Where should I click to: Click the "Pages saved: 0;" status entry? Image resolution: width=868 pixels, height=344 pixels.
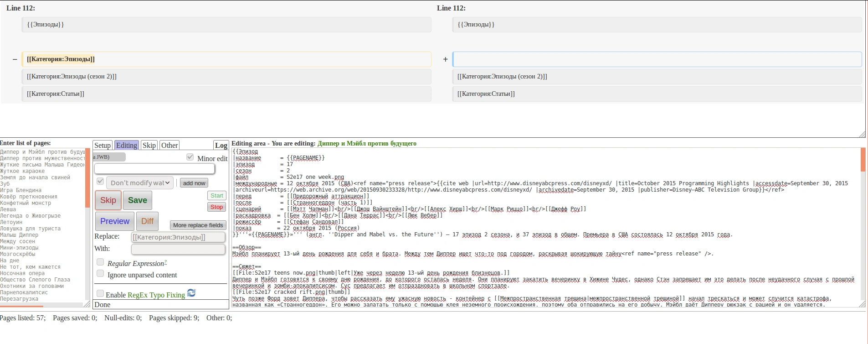point(75,318)
